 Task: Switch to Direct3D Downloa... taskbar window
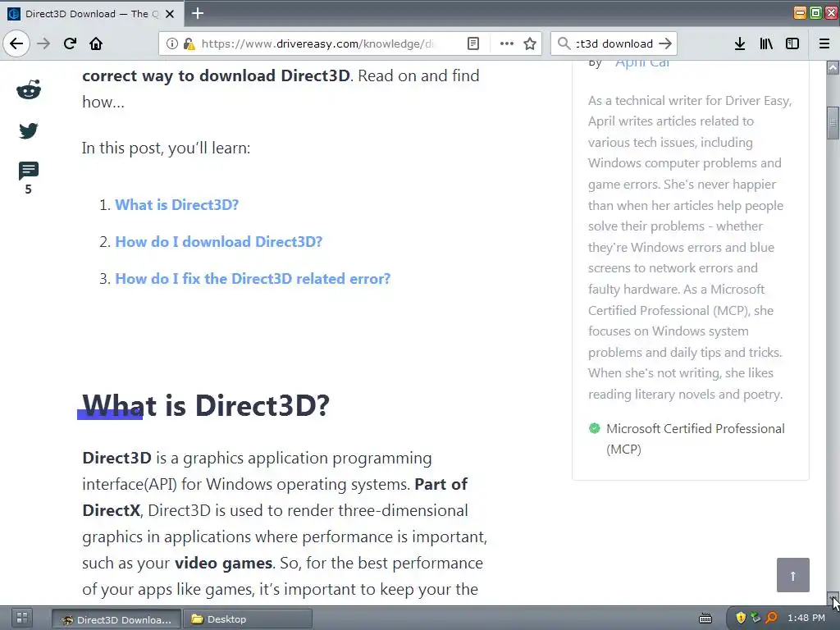coord(116,619)
